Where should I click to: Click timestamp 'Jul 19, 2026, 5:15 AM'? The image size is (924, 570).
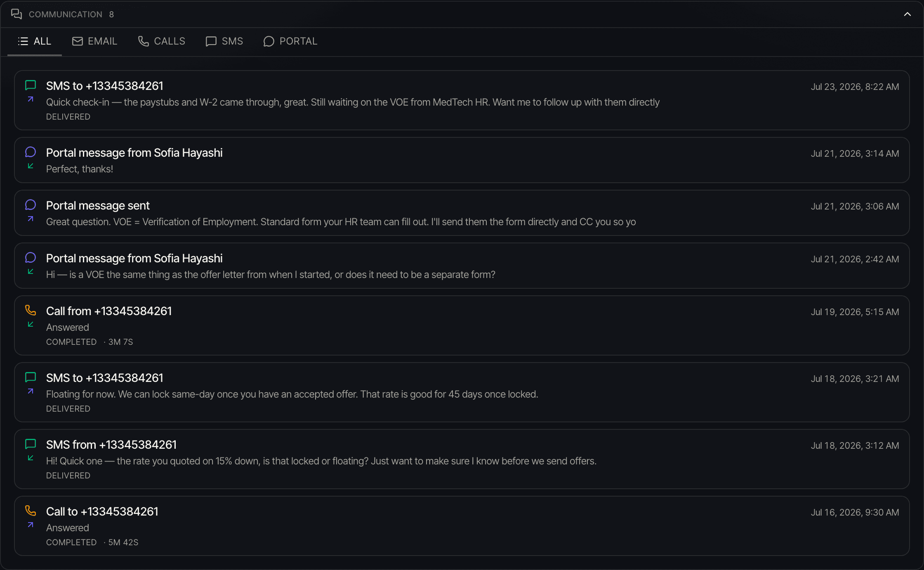tap(855, 312)
